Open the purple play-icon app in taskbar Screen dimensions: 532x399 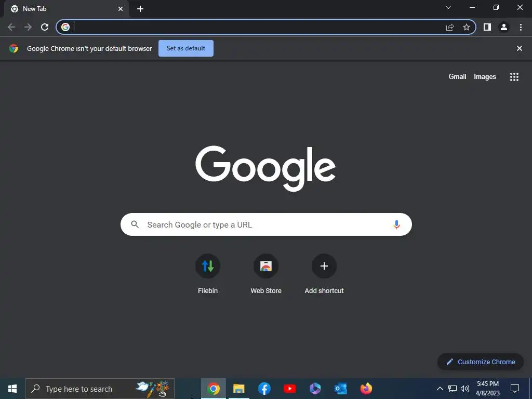[315, 389]
